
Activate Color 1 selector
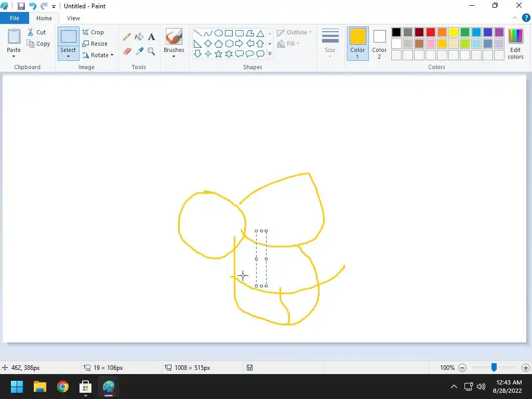357,44
